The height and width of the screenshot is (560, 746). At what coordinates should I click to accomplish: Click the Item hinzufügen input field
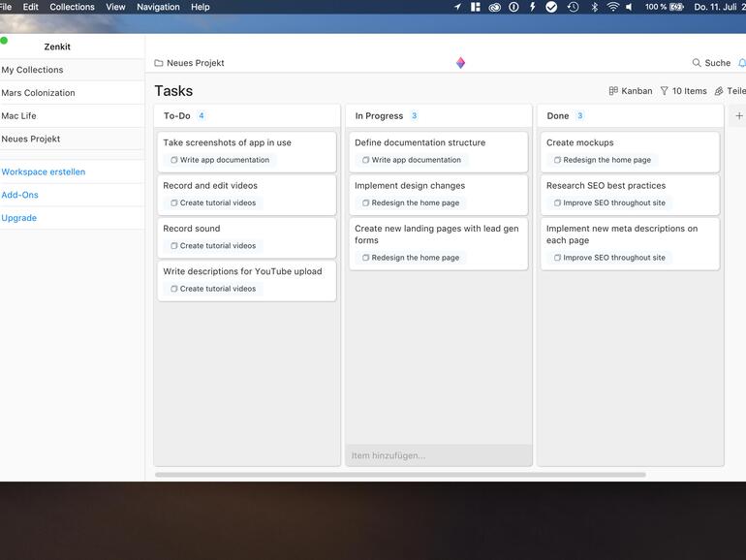(x=439, y=455)
